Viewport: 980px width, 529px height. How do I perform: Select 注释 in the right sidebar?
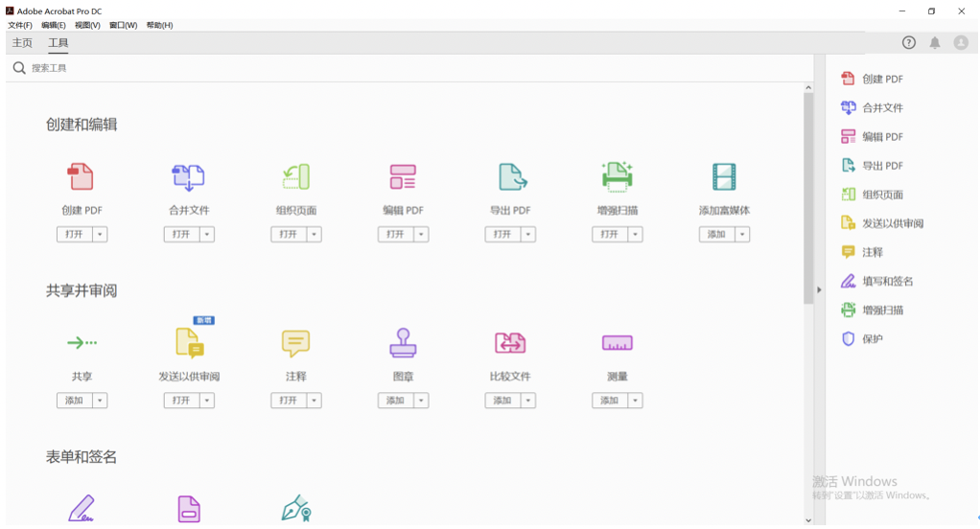click(x=862, y=252)
